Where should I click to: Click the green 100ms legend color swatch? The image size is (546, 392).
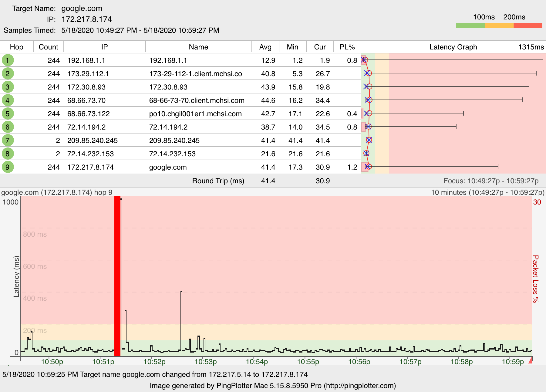coord(470,25)
